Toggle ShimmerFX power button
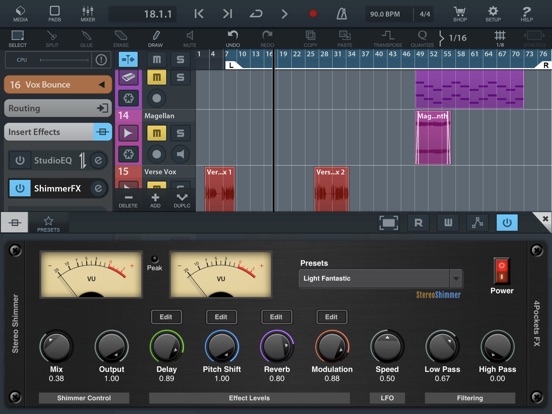This screenshot has height=414, width=552. coord(20,188)
